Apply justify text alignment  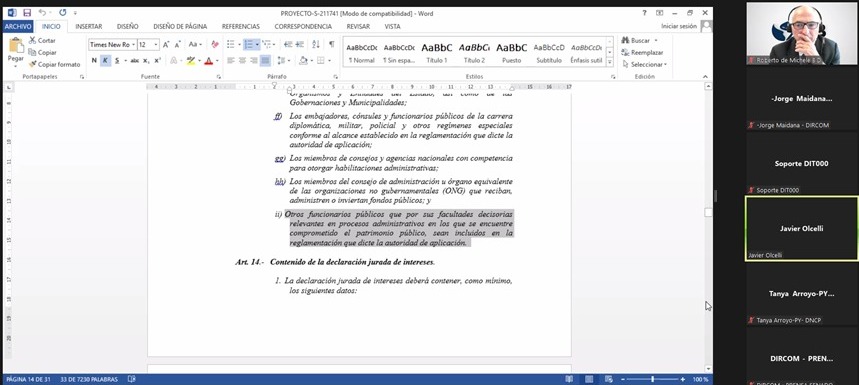coord(266,61)
